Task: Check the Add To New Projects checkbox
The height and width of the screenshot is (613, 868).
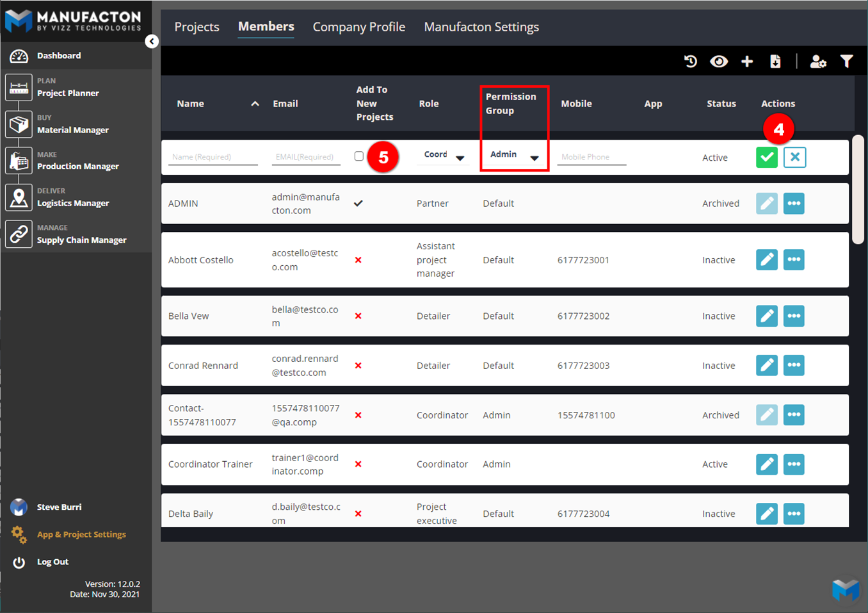Action: click(359, 156)
